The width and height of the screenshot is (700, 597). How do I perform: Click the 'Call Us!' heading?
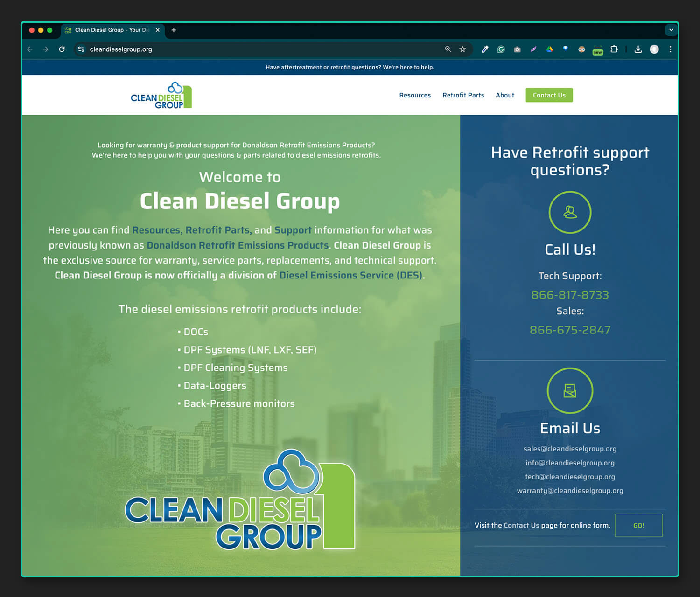click(570, 250)
